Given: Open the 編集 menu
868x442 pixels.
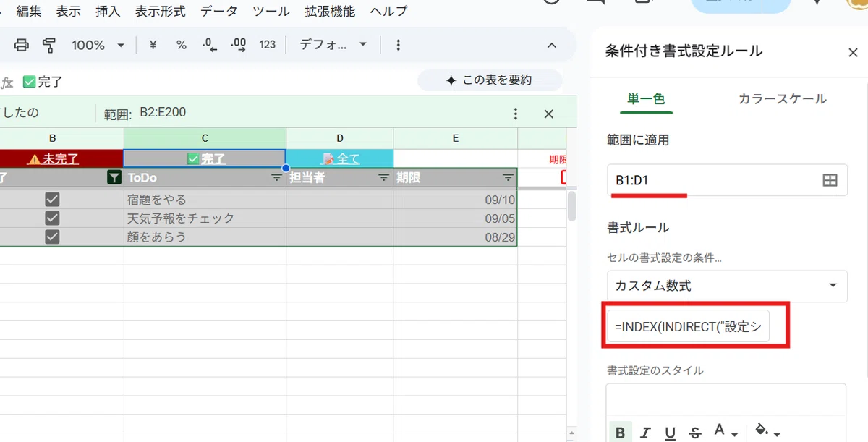Looking at the screenshot, I should click(29, 12).
